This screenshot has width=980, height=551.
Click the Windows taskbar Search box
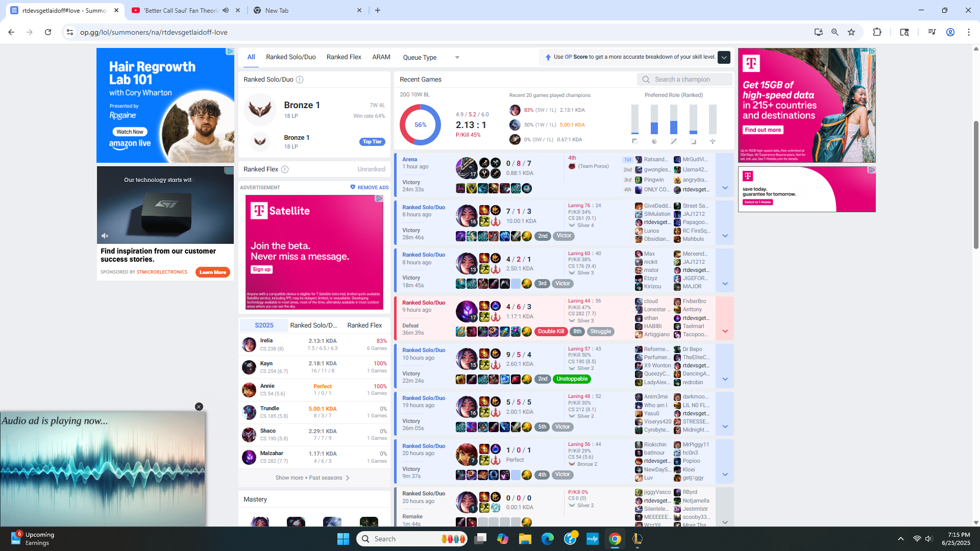[411, 539]
